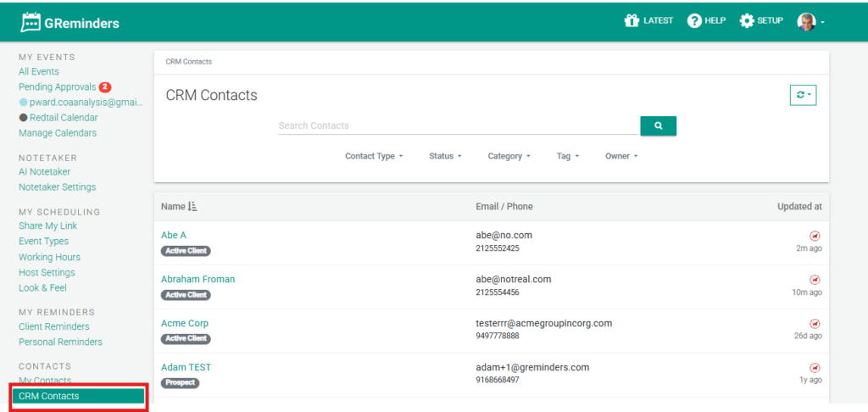
Task: Click the Help question mark icon
Action: (694, 20)
